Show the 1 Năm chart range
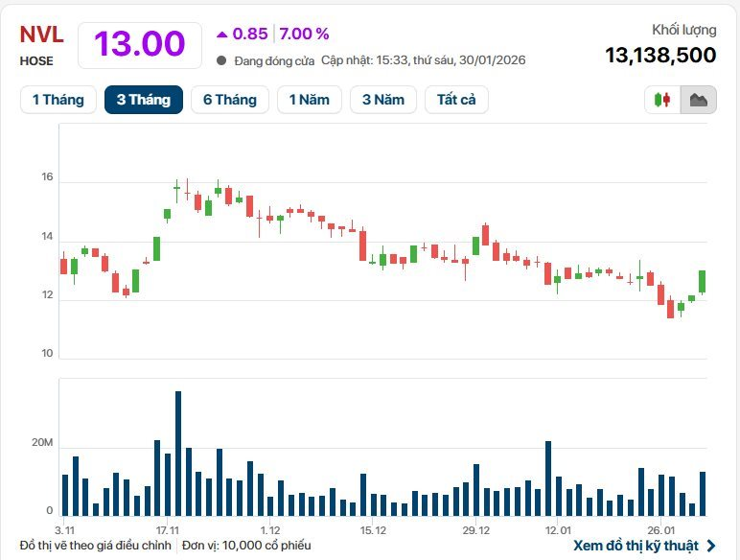The width and height of the screenshot is (740, 560). click(309, 100)
